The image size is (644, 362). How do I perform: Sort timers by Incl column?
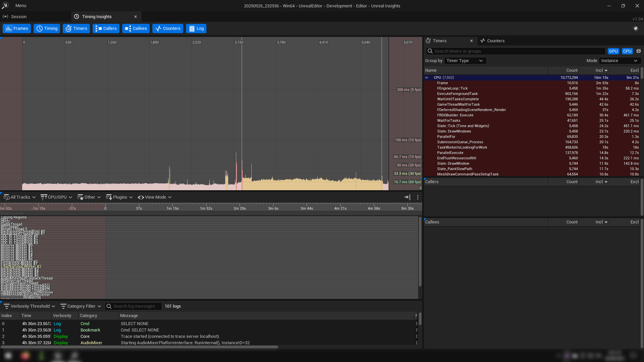click(595, 70)
